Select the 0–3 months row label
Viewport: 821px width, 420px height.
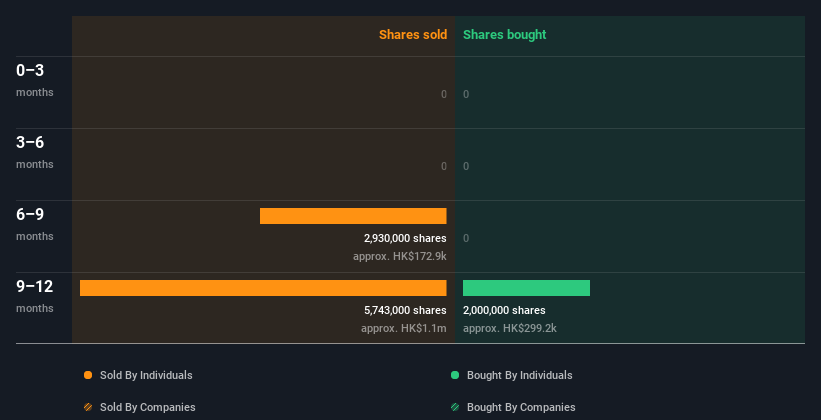35,80
